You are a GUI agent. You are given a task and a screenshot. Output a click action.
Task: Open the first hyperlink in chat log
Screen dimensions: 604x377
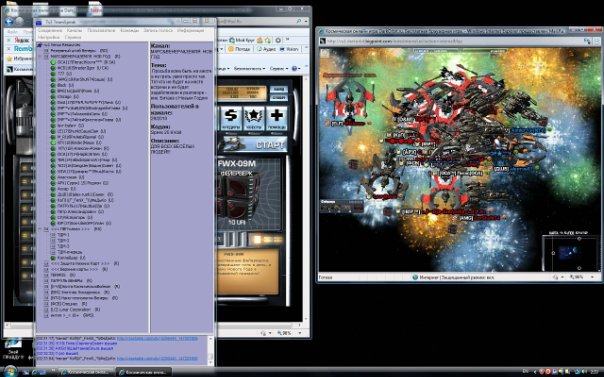[157, 338]
